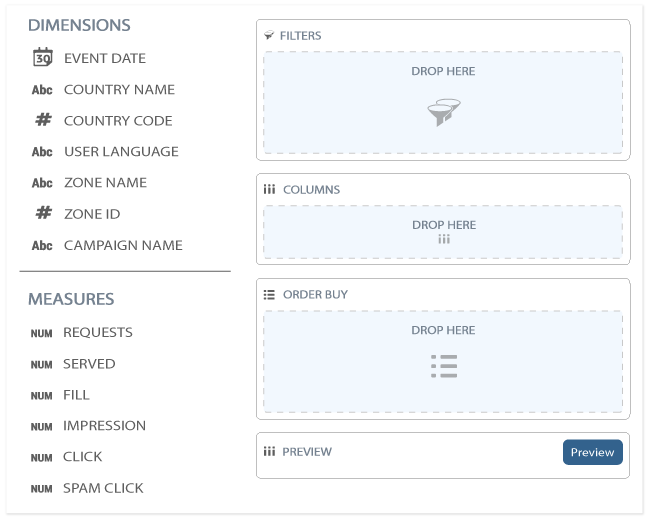Click the Preview button
Image resolution: width=650 pixels, height=520 pixels.
(x=592, y=452)
